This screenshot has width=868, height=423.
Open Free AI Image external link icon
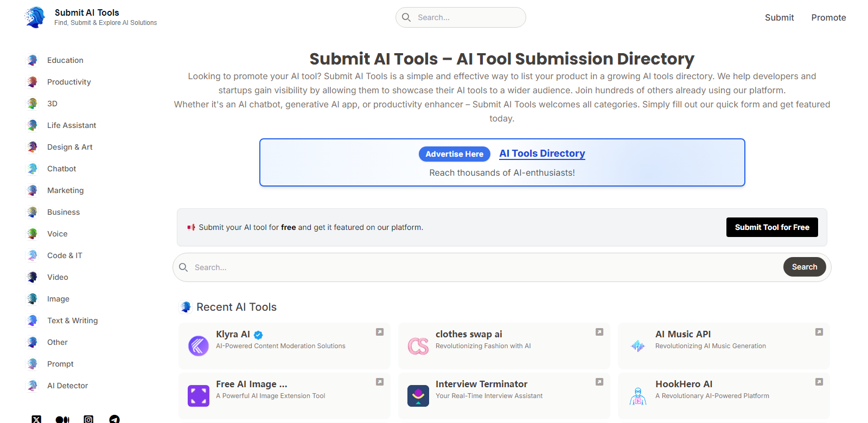coord(380,382)
